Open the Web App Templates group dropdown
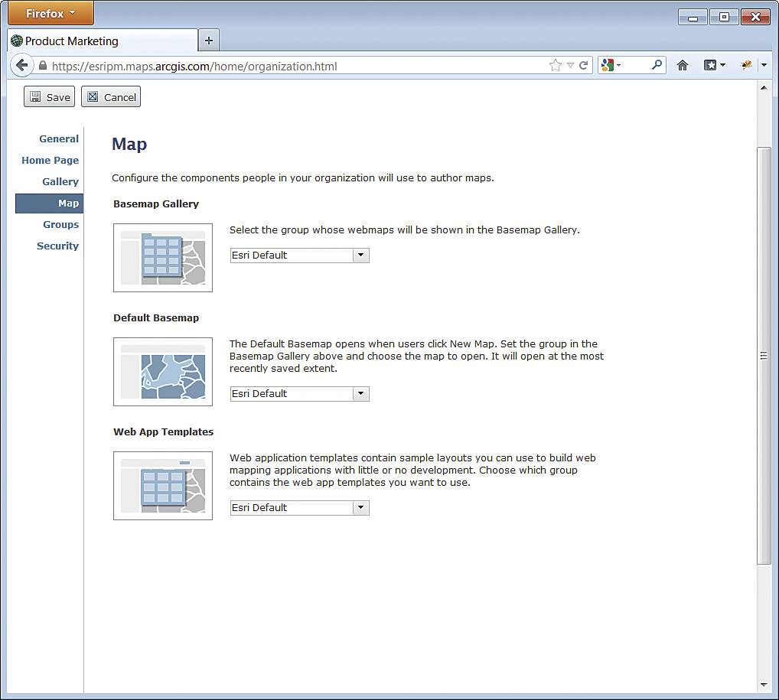The width and height of the screenshot is (779, 700). pyautogui.click(x=299, y=508)
